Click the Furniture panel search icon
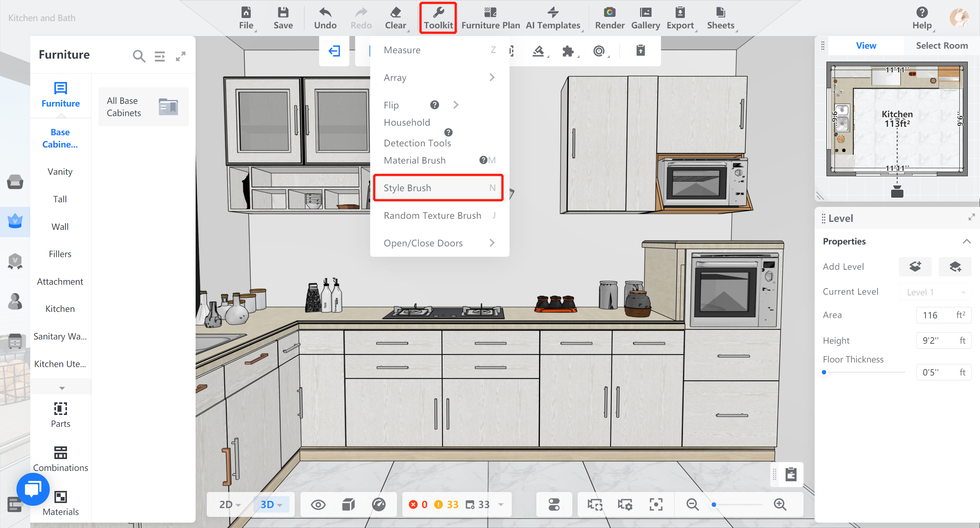The width and height of the screenshot is (980, 528). click(139, 56)
